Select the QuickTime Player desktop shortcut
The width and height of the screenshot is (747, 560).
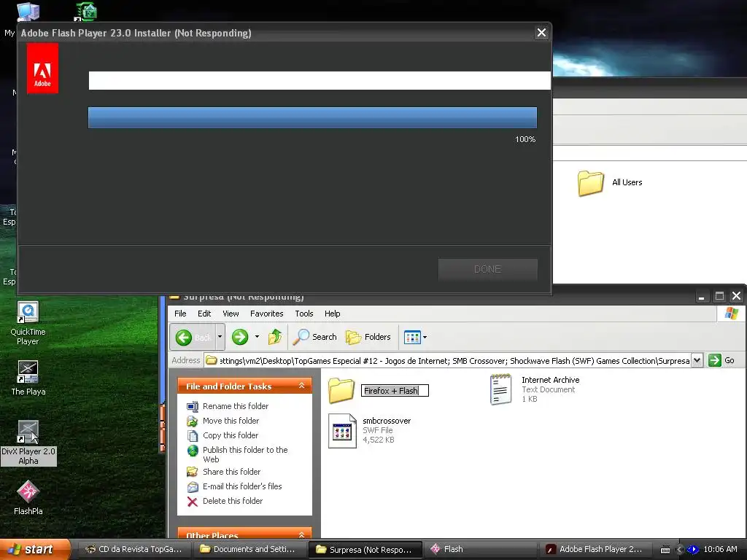pos(28,323)
